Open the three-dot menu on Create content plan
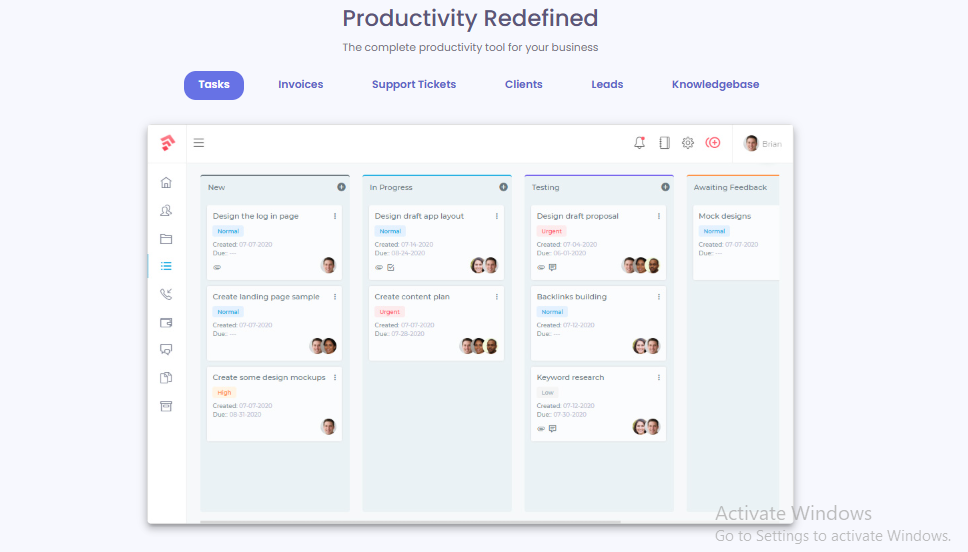Screen dimensions: 968x552 click(x=497, y=297)
